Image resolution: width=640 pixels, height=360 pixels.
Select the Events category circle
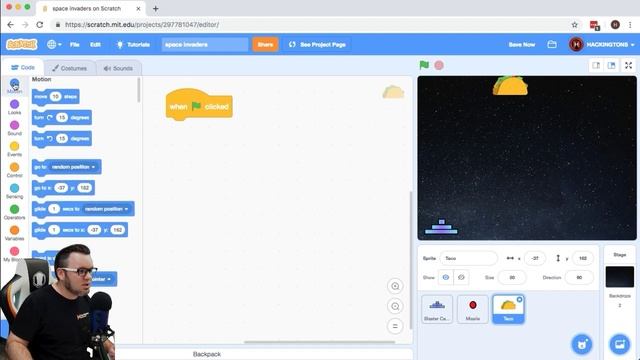click(14, 146)
